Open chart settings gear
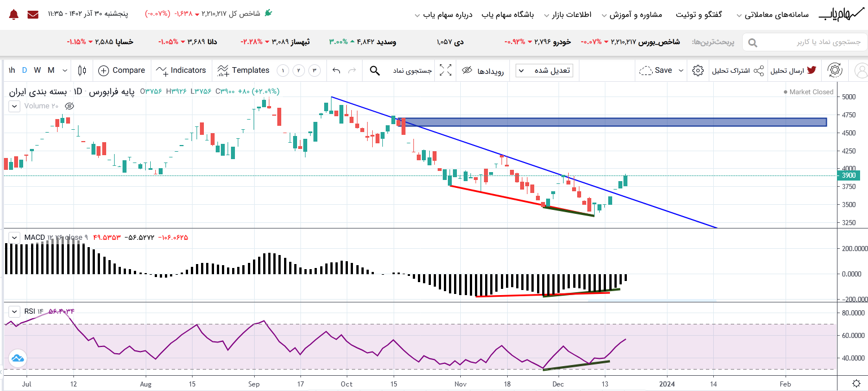Viewport: 868px width, 391px height. [698, 71]
